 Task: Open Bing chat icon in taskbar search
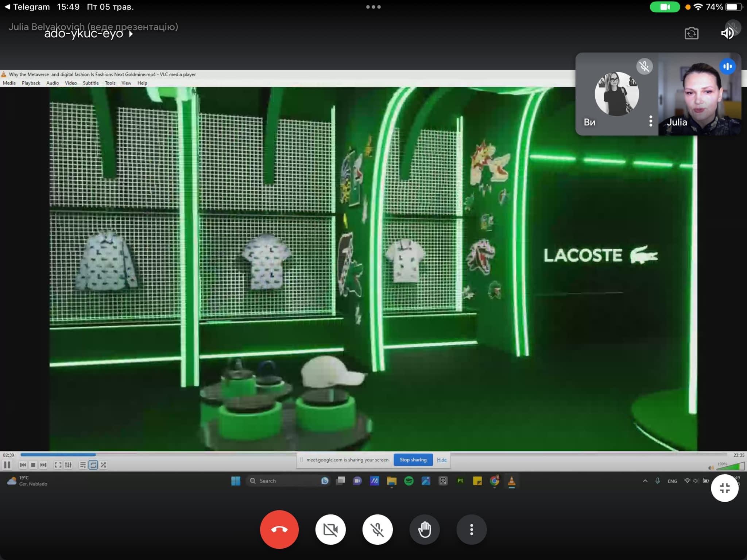tap(325, 481)
